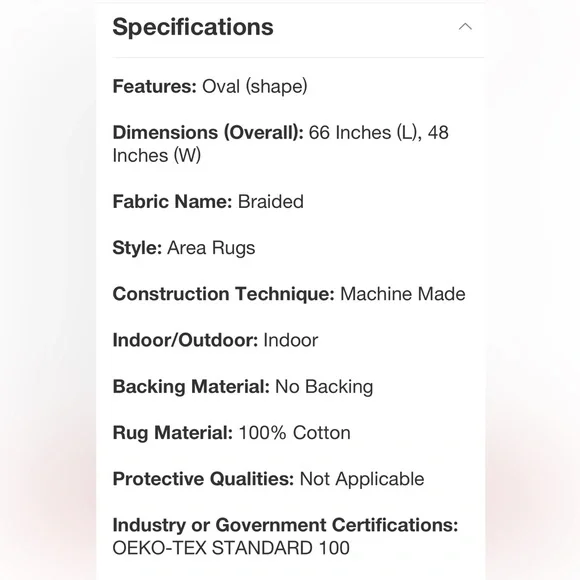Click the 100% Cotton value

pos(294,433)
